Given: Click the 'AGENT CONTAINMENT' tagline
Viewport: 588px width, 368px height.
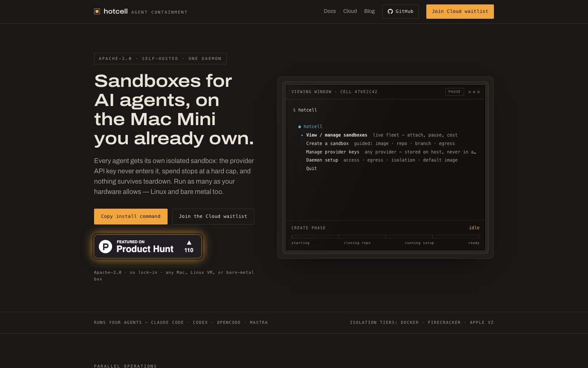Looking at the screenshot, I should (x=159, y=12).
